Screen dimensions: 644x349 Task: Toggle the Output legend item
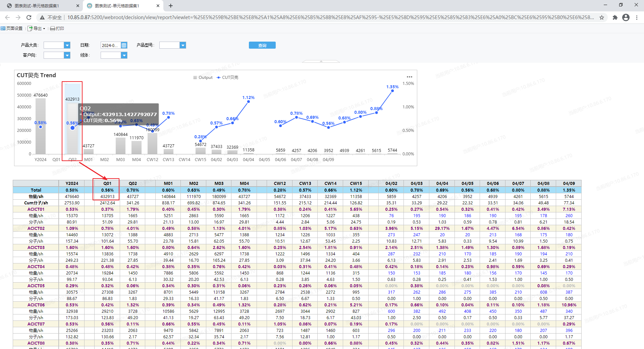[x=203, y=78]
